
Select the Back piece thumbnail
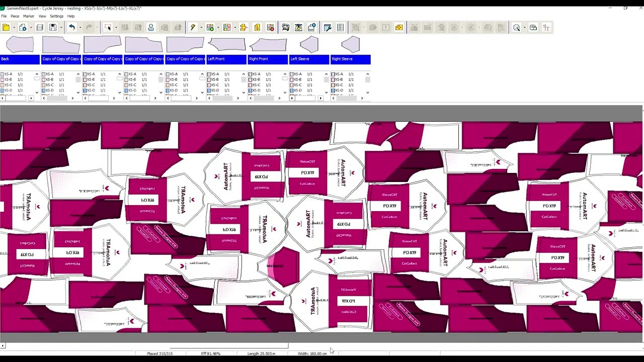(20, 45)
